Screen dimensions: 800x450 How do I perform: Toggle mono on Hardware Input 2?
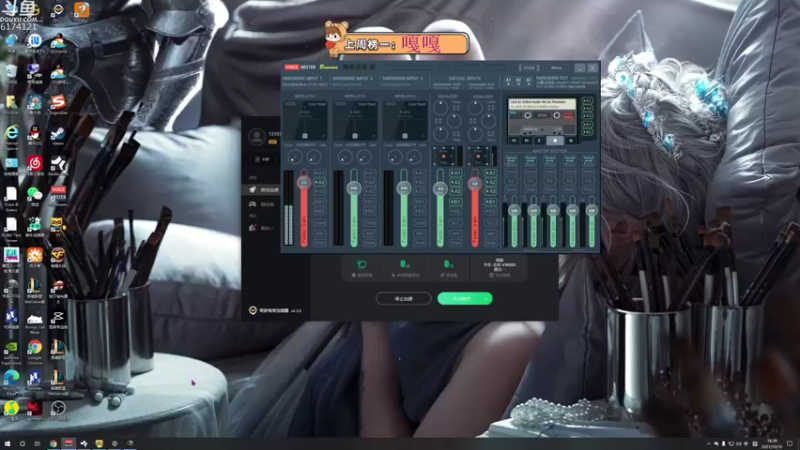[x=370, y=223]
